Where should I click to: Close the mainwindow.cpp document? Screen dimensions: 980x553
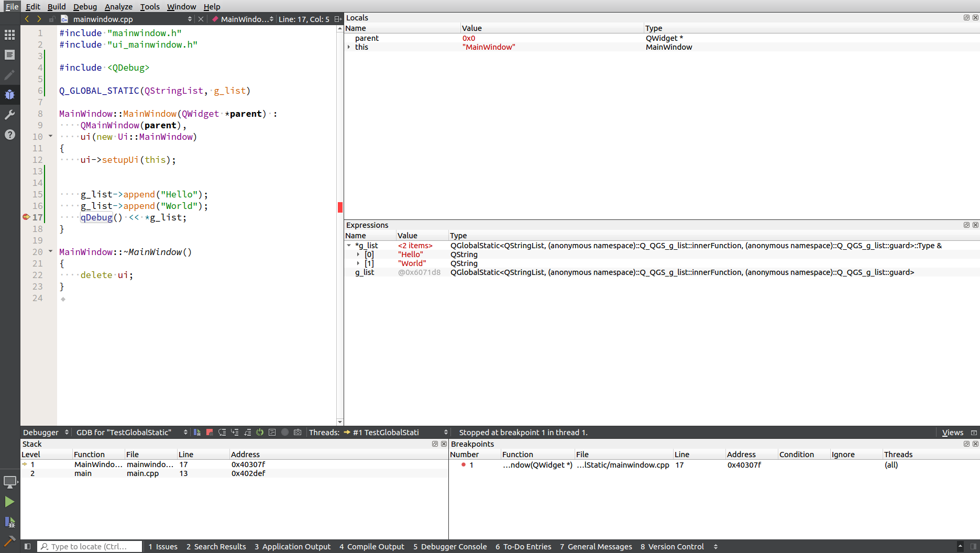[201, 19]
